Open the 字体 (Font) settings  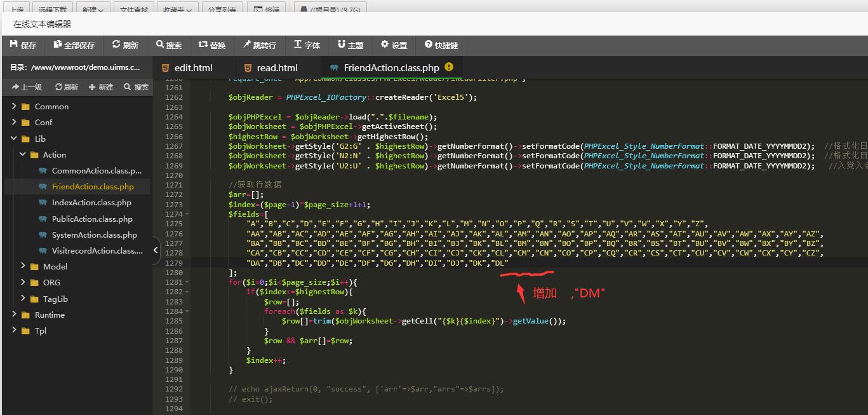(x=307, y=45)
